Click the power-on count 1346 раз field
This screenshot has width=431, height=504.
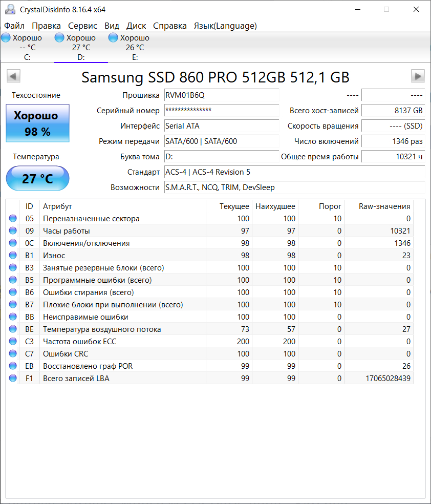[393, 141]
